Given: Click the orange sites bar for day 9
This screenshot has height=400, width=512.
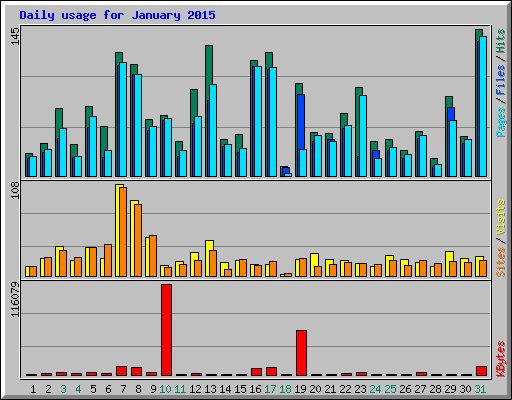Looking at the screenshot, I should point(153,256).
